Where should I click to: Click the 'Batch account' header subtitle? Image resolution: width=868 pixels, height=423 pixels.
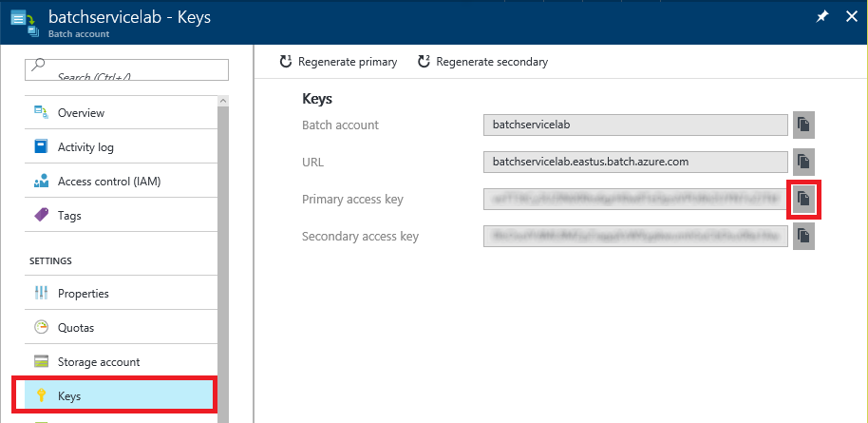pyautogui.click(x=79, y=34)
